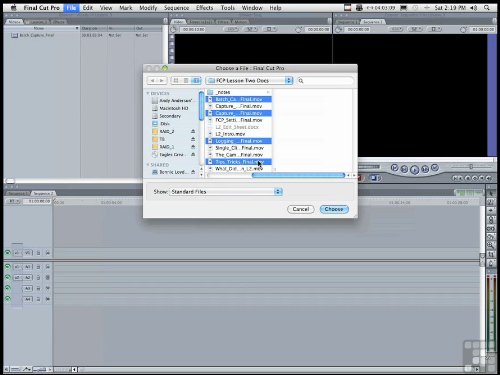Click Canvas Go to Next Edit button

435,168
